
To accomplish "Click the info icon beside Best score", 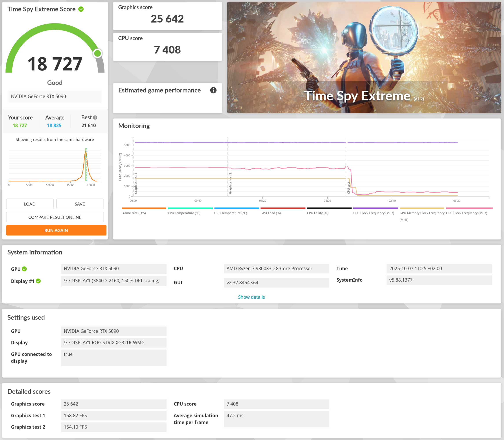I will (x=95, y=118).
